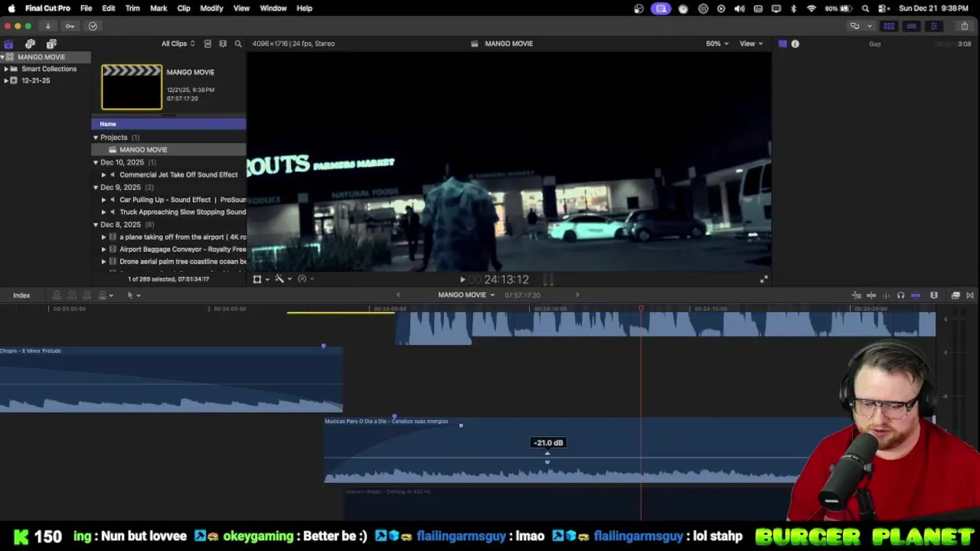Collapse the Dec 10, 2025 group
Image resolution: width=980 pixels, height=551 pixels.
96,162
